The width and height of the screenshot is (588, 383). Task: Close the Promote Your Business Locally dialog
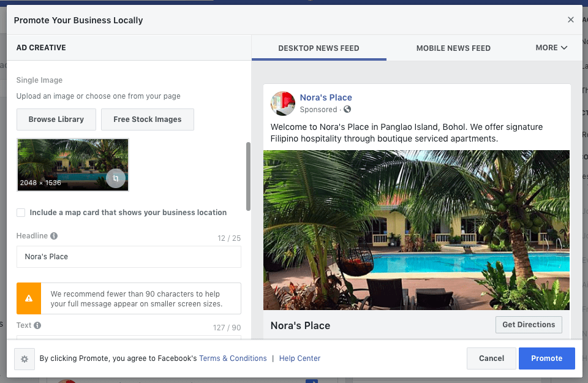571,20
